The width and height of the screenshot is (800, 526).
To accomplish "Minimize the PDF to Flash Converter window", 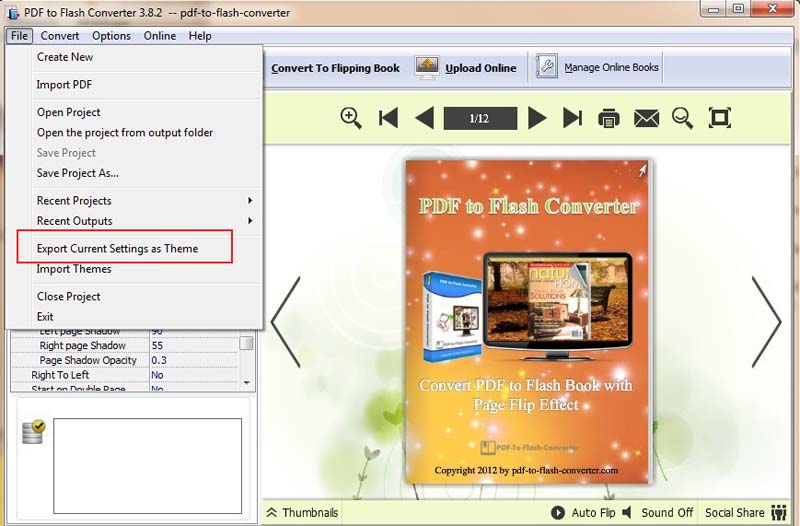I will click(x=714, y=9).
